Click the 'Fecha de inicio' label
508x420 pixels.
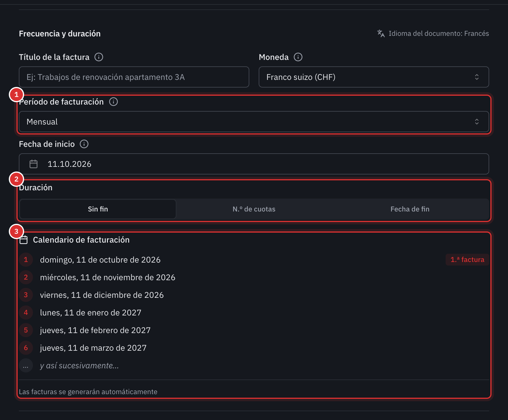click(x=47, y=144)
